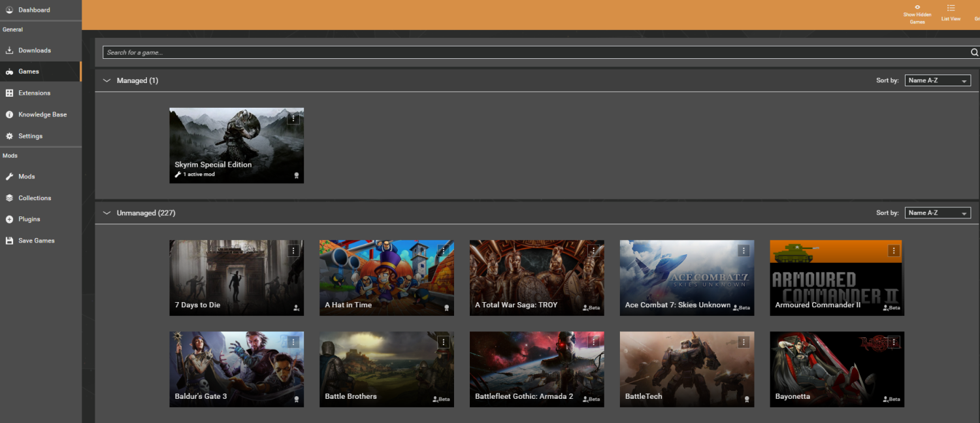The image size is (980, 423).
Task: Select Ace Combat 7: Skies Unknown thumbnail
Action: [x=687, y=277]
